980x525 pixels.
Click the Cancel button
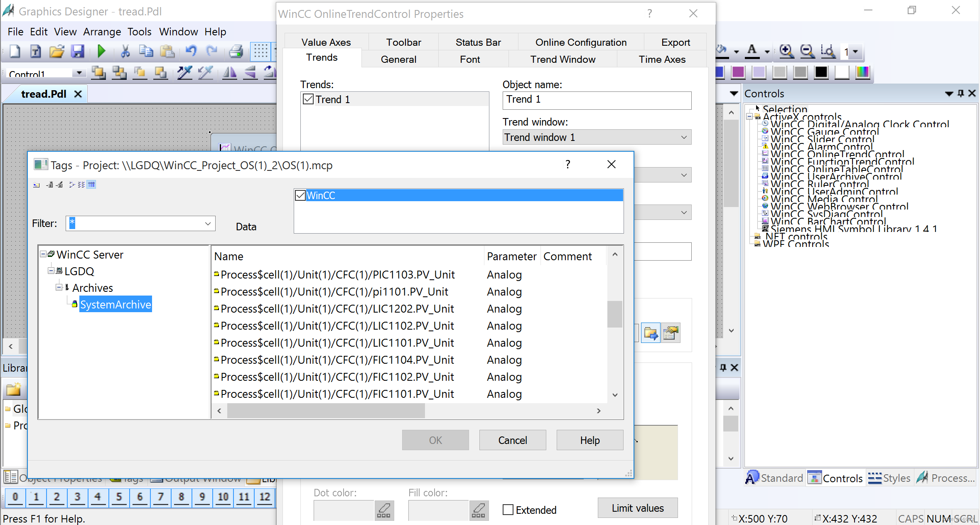pyautogui.click(x=512, y=440)
